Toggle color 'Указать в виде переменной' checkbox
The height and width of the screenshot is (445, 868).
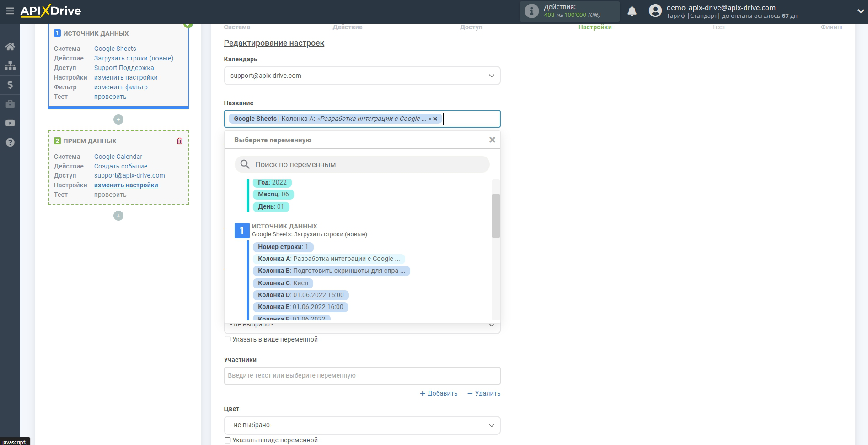click(227, 440)
